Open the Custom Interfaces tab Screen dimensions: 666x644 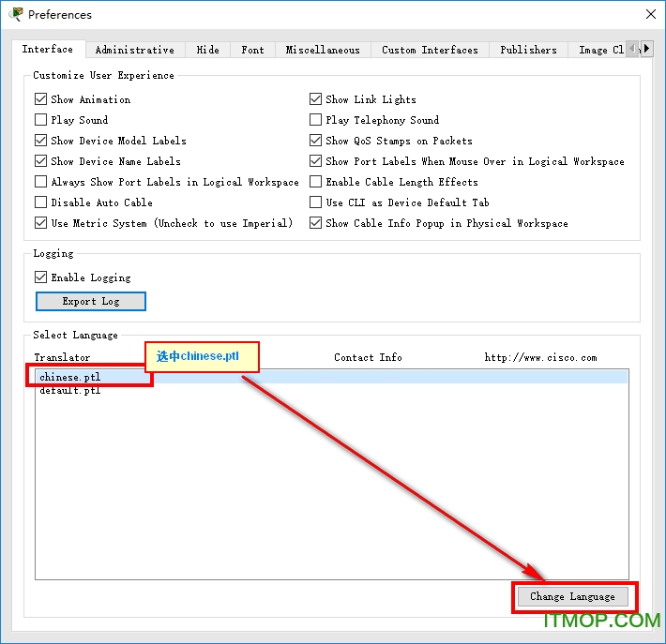[430, 50]
